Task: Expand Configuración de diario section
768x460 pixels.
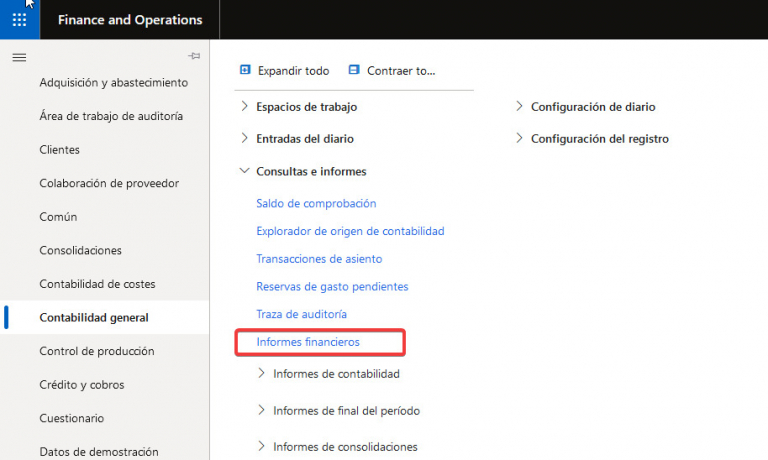Action: pyautogui.click(x=520, y=107)
